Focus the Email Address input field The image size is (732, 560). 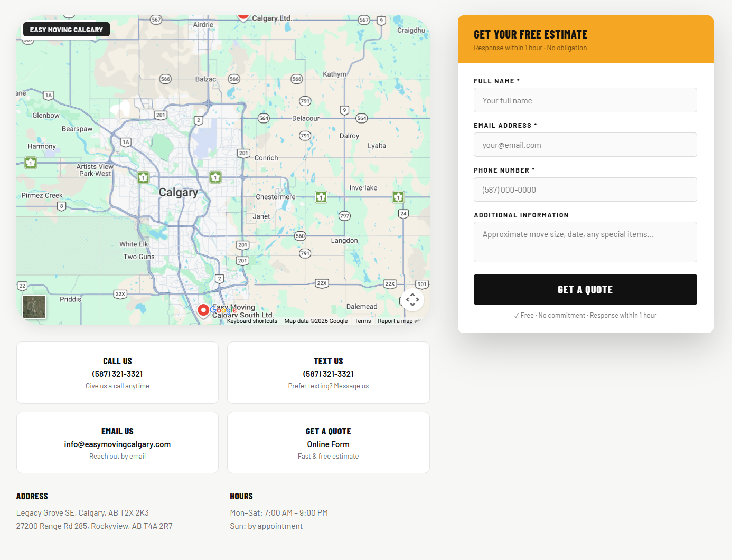(x=585, y=145)
